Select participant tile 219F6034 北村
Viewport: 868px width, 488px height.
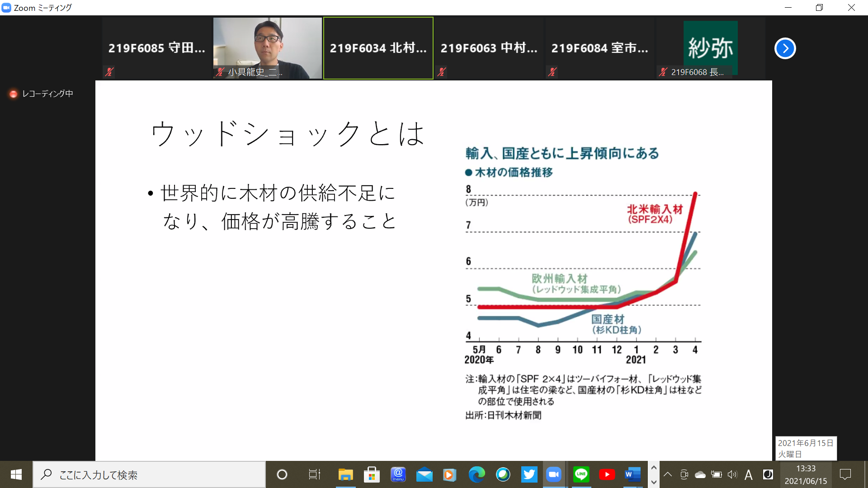pyautogui.click(x=378, y=48)
